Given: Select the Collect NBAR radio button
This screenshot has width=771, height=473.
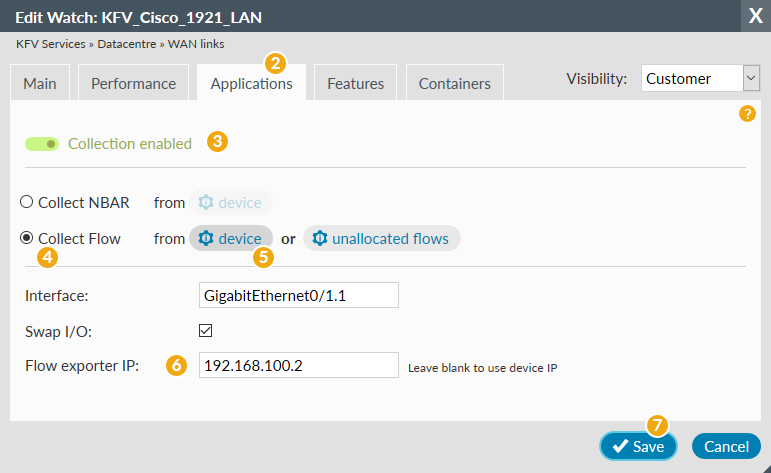Looking at the screenshot, I should pos(27,202).
